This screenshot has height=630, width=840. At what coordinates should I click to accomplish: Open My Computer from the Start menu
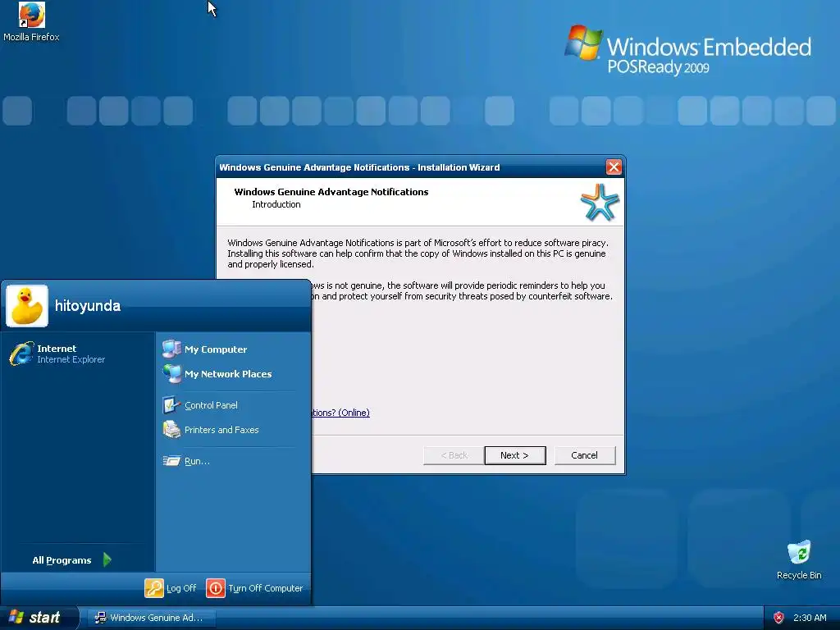pyautogui.click(x=216, y=349)
